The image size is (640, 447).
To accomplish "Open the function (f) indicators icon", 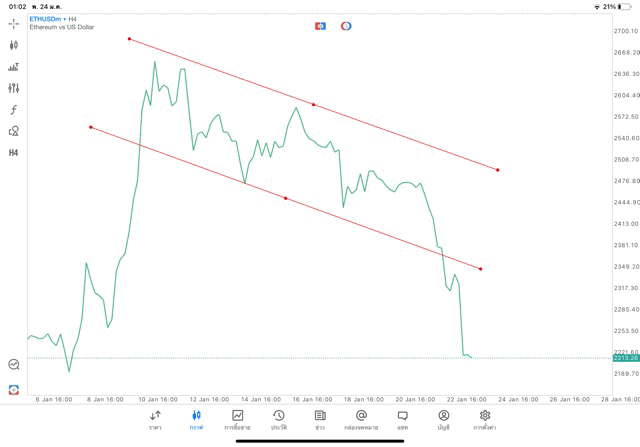I will 14,110.
